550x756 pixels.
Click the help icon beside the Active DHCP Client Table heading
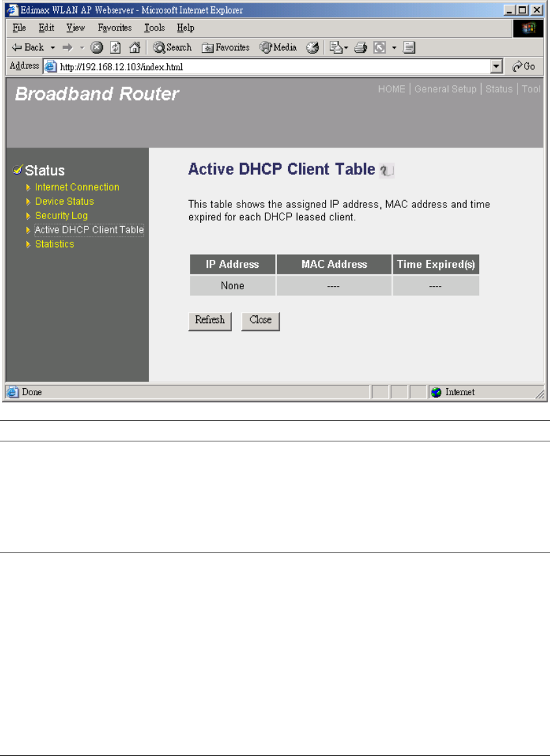tap(387, 170)
